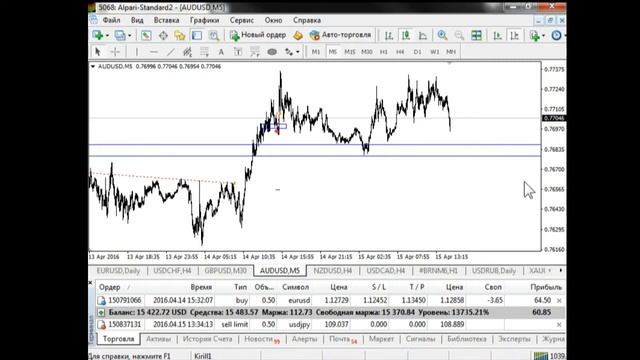Open the Сервис menu
Screen dimensions: 640x360
click(x=242, y=20)
